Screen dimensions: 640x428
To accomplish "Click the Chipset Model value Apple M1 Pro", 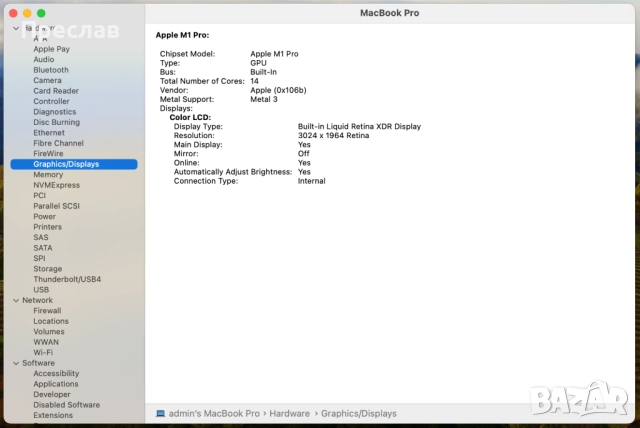I will pos(274,54).
